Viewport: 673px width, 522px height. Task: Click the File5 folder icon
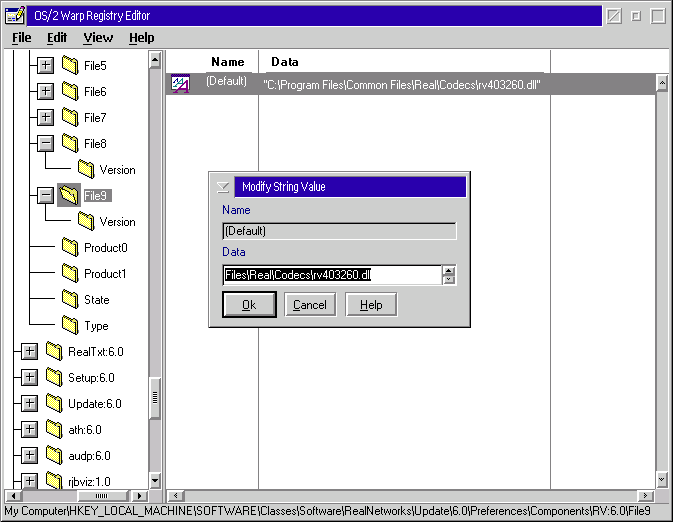70,65
